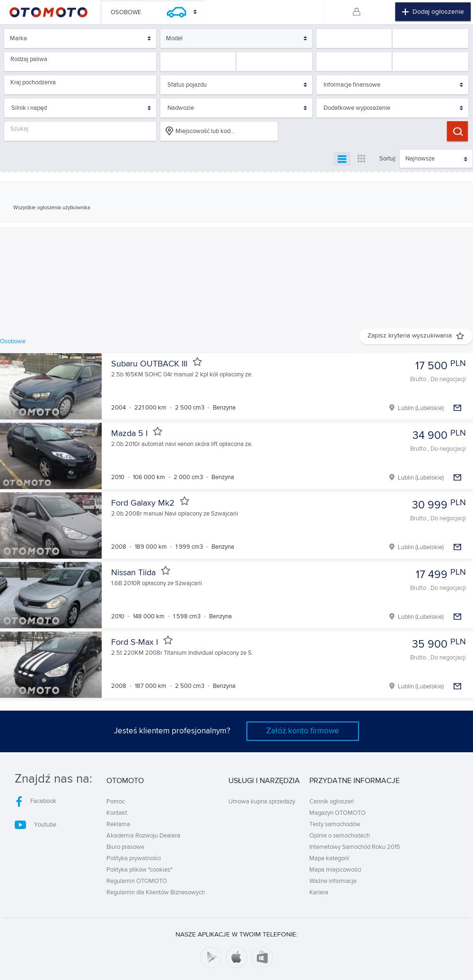Image resolution: width=473 pixels, height=980 pixels.
Task: Expand the Silnik i napęd dropdown
Action: (80, 108)
